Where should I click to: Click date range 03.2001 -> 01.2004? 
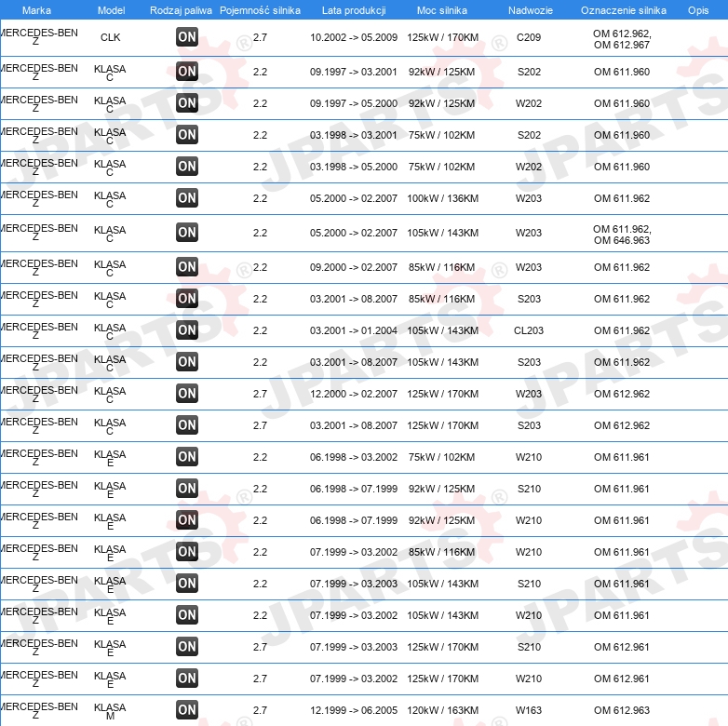point(354,330)
